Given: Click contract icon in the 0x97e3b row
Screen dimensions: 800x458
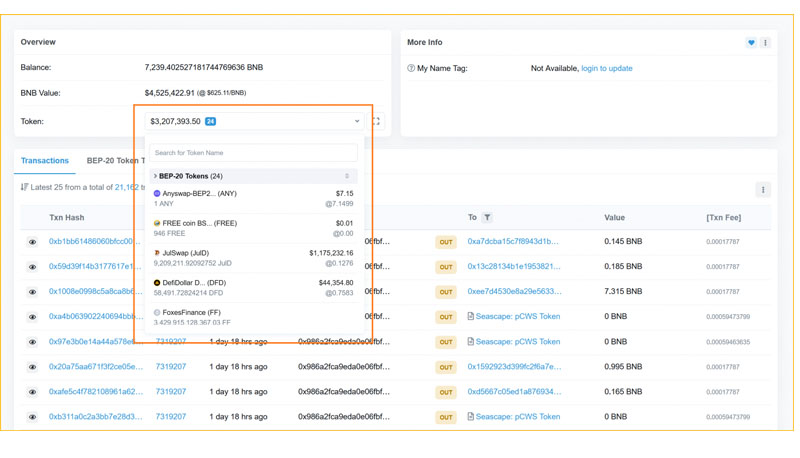Looking at the screenshot, I should point(470,341).
